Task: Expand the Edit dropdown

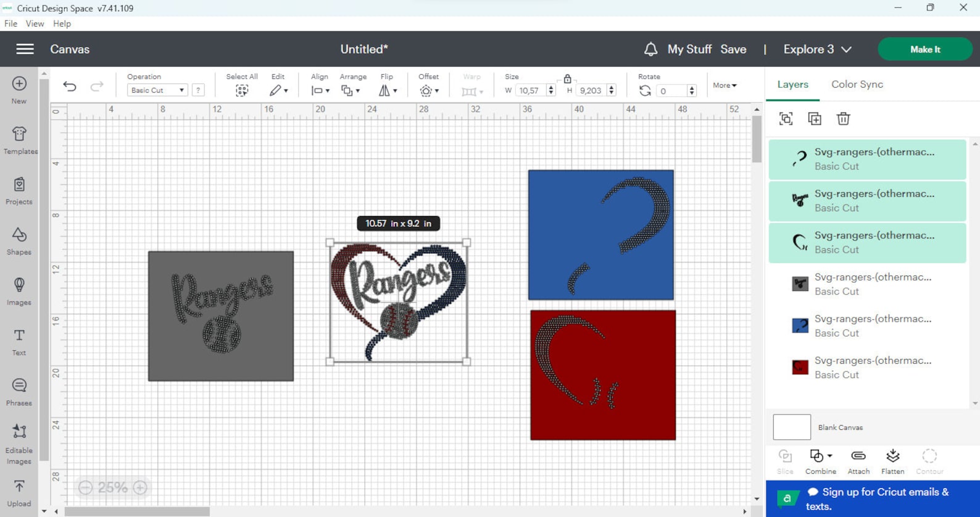Action: pyautogui.click(x=279, y=91)
